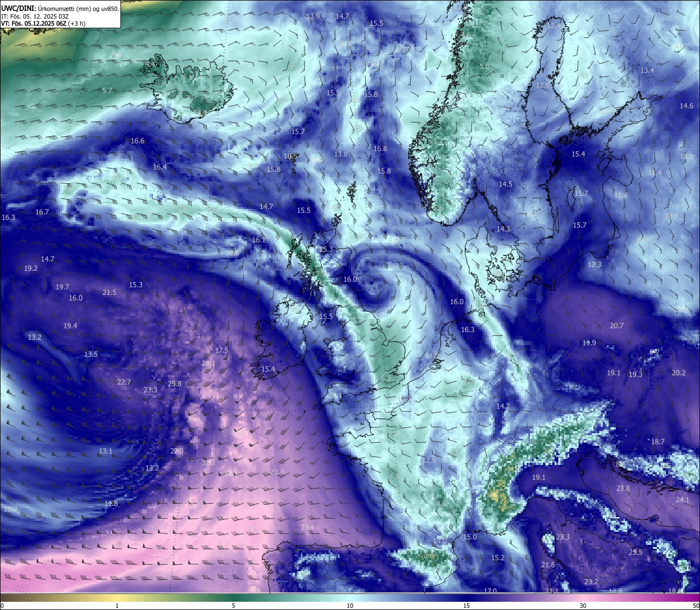This screenshot has height=610, width=700.
Task: Click the 13.8 value over the North Sea
Action: click(x=341, y=154)
